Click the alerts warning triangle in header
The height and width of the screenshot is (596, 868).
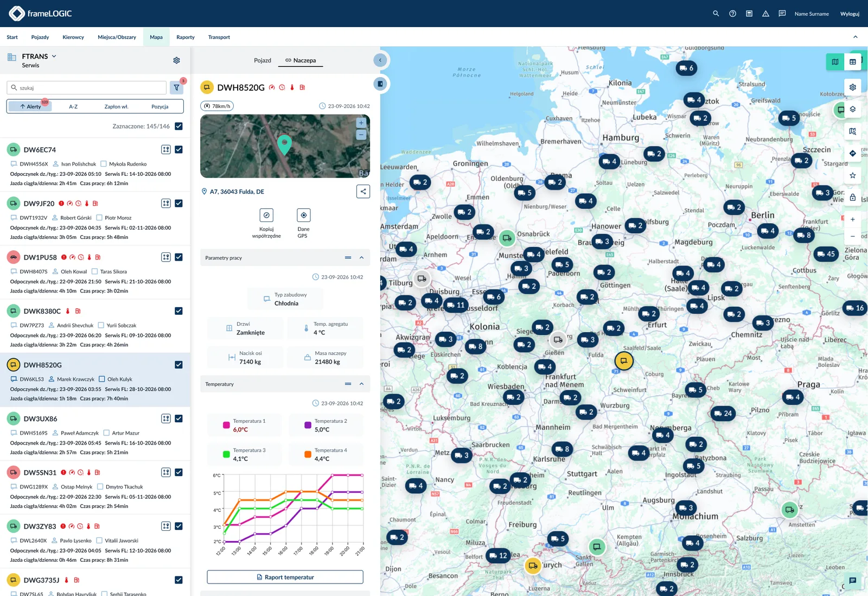[x=765, y=14]
